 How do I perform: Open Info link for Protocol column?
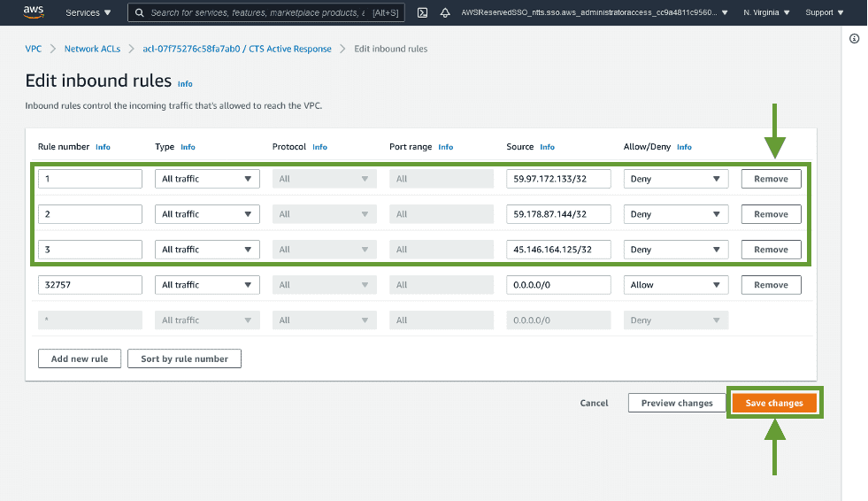point(319,147)
